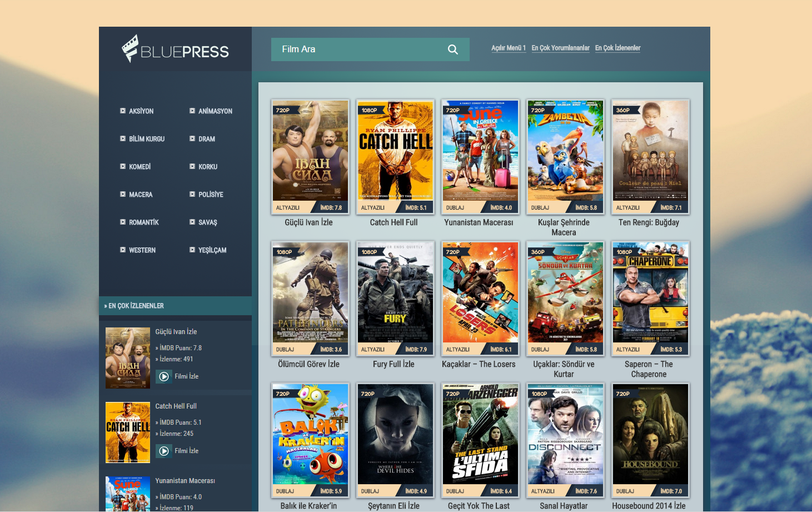Open the Bilim Kurgu category

[x=147, y=139]
